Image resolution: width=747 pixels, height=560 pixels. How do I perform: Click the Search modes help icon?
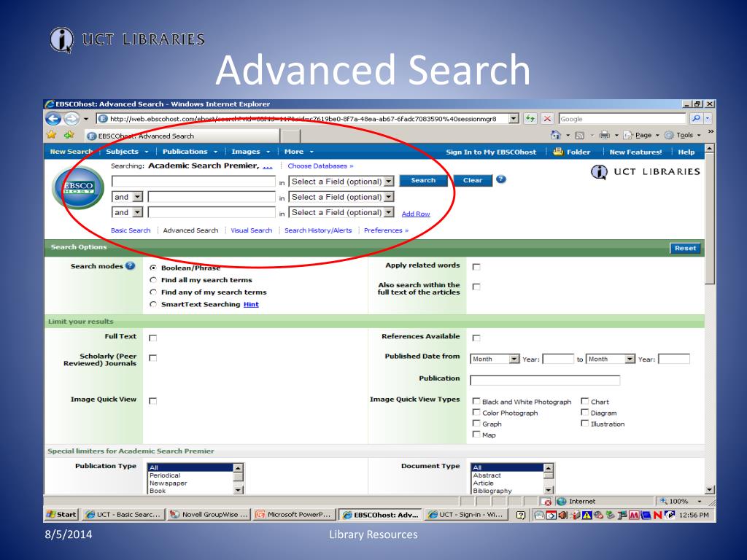[x=130, y=265]
